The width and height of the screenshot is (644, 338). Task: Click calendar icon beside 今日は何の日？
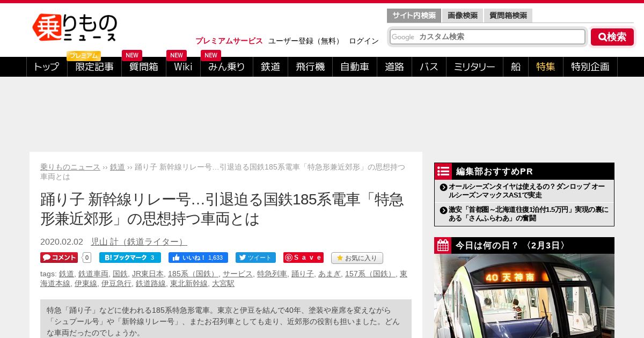443,245
